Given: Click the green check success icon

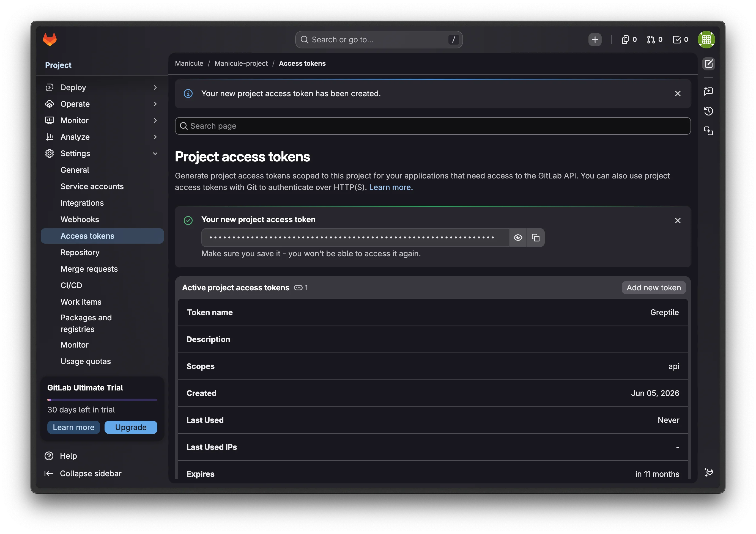Looking at the screenshot, I should pos(188,221).
